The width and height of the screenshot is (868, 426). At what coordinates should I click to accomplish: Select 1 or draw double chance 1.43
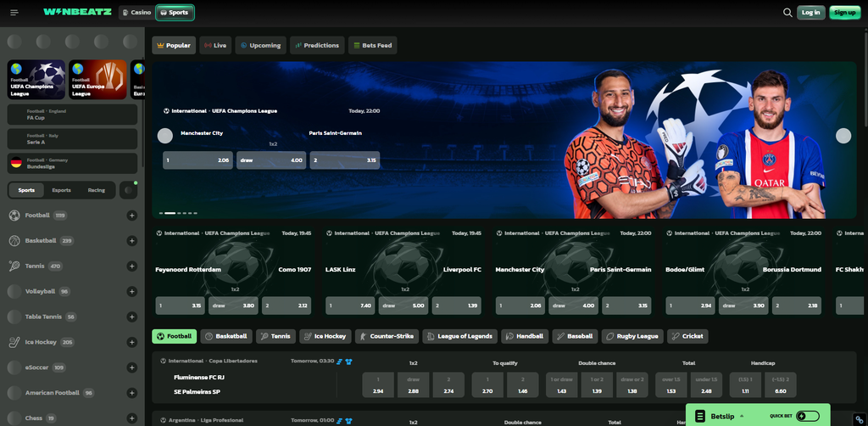click(x=561, y=385)
